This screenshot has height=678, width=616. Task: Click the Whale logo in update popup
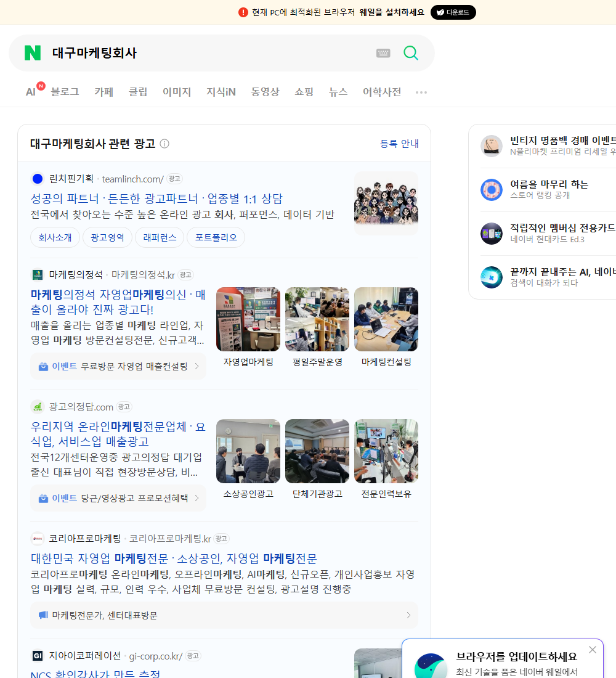[431, 666]
